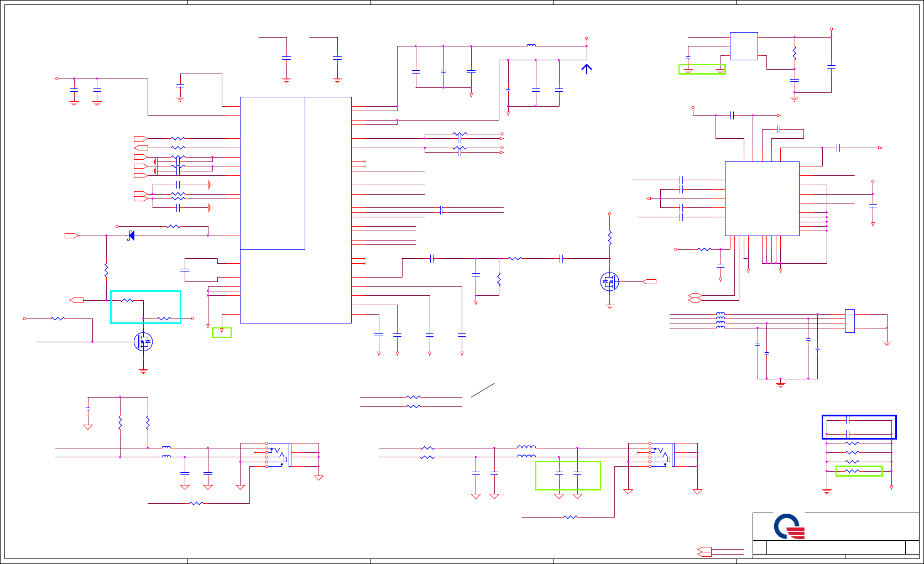Select the MOSFET symbol below the pull-up resistor
Image resolution: width=924 pixels, height=564 pixels.
pyautogui.click(x=609, y=282)
